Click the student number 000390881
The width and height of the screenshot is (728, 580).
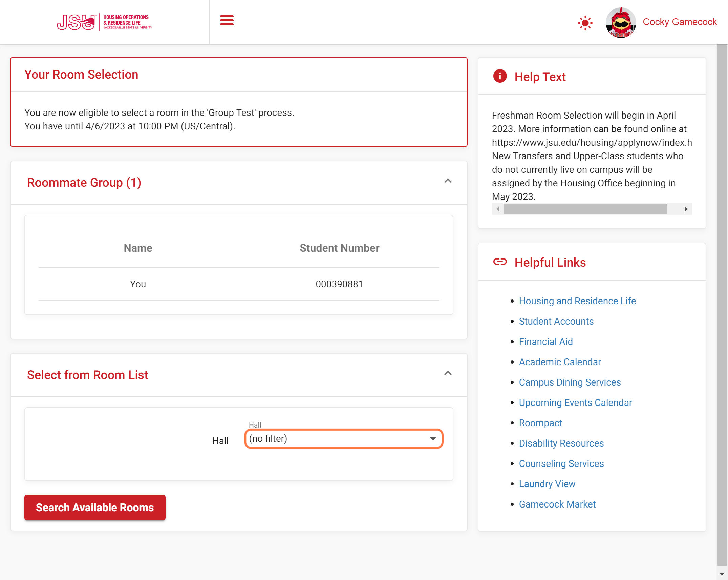coord(339,284)
